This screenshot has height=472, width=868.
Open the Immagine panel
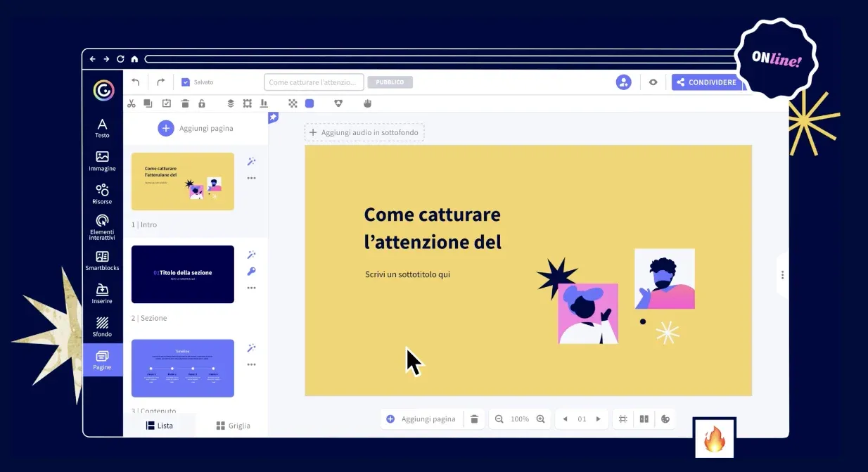click(102, 161)
